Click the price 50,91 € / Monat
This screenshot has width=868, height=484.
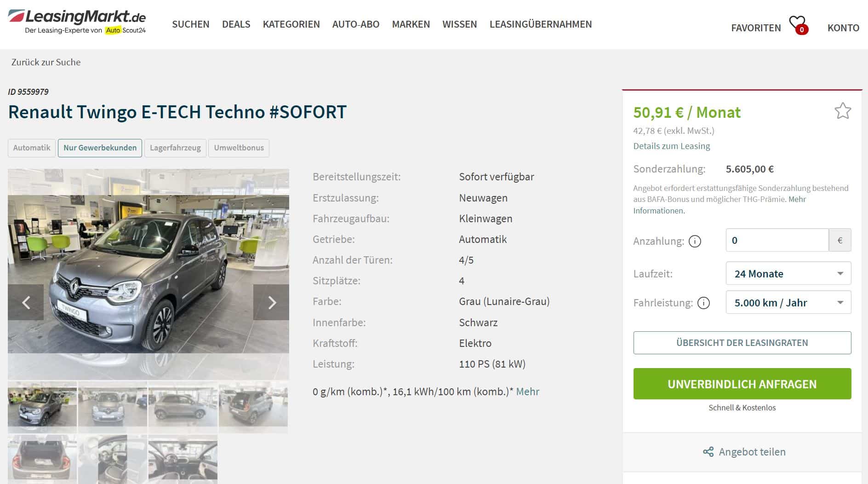tap(687, 112)
